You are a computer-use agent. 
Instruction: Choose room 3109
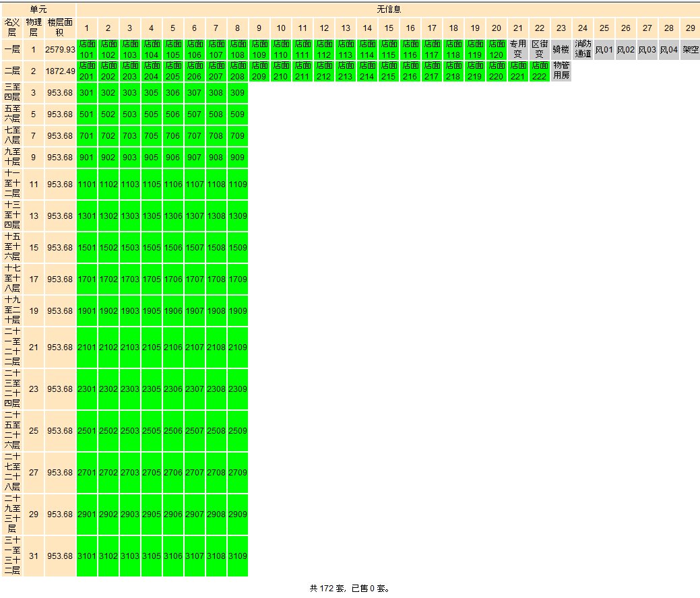pos(238,556)
